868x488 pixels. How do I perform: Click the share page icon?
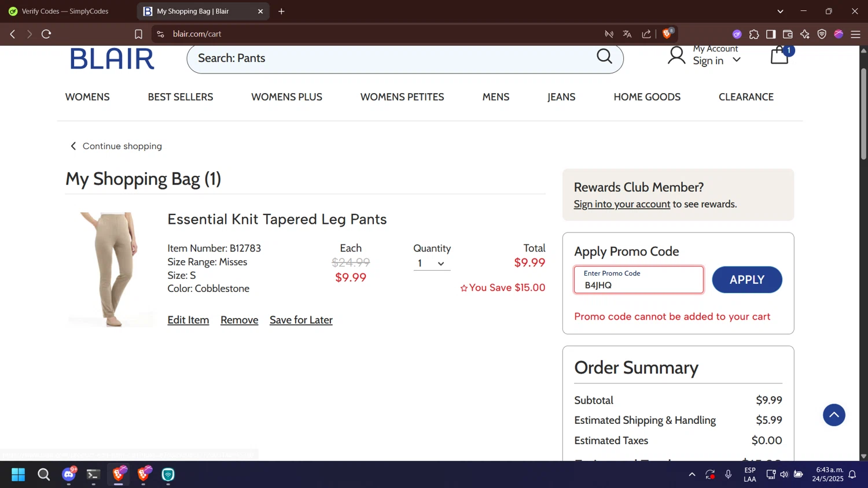[x=646, y=34]
